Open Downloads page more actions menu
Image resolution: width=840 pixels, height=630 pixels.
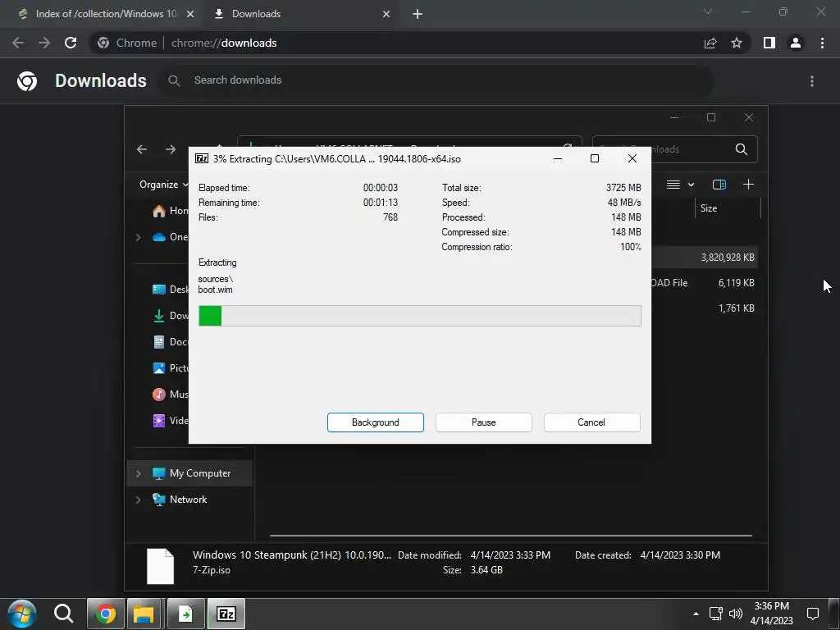pos(812,81)
